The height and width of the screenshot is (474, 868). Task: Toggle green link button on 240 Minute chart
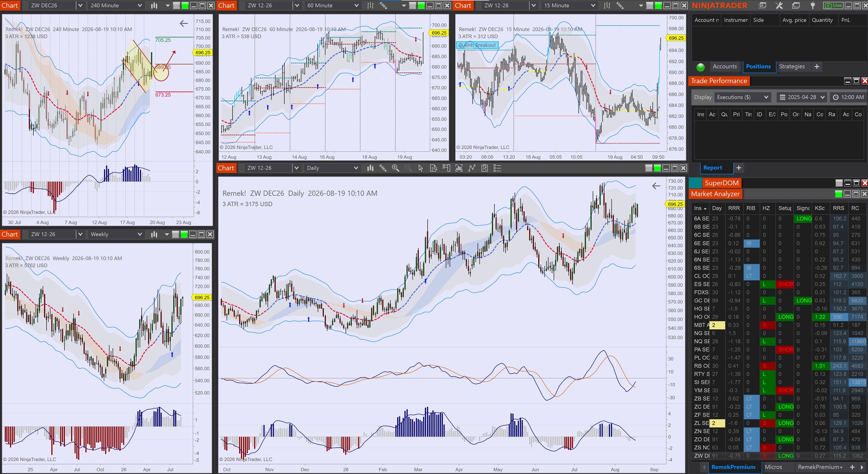tap(185, 6)
